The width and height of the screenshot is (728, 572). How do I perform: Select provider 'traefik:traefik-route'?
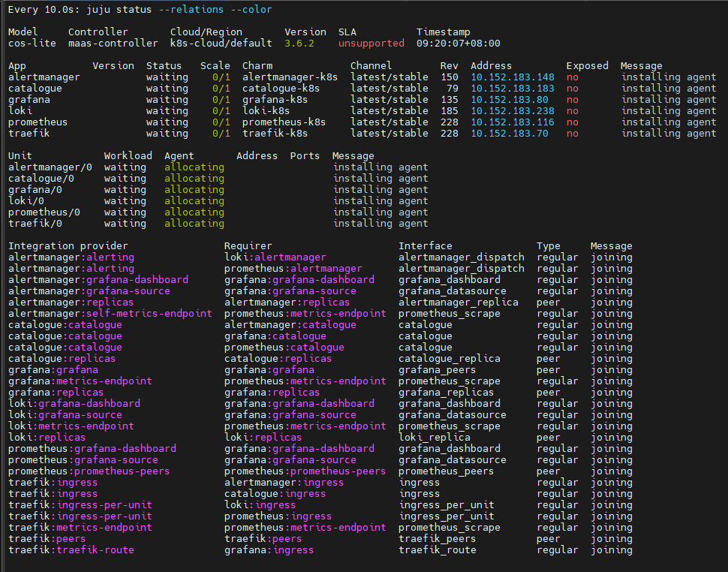(71, 549)
